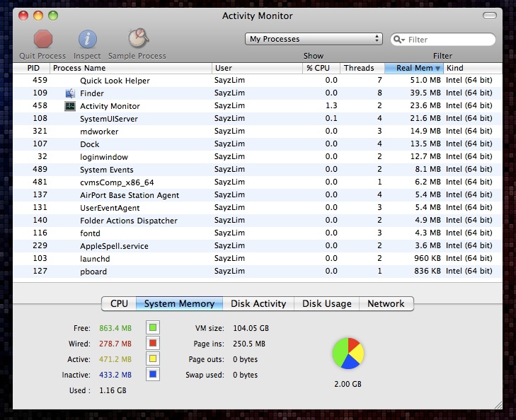Viewport: 516px width, 420px height.
Task: Click the red Wired memory color swatch
Action: pyautogui.click(x=153, y=344)
